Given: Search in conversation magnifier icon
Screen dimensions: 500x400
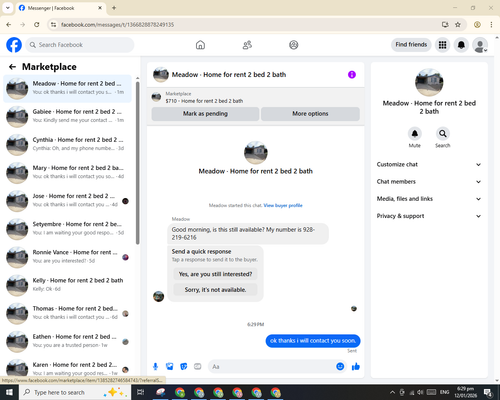Looking at the screenshot, I should point(443,134).
